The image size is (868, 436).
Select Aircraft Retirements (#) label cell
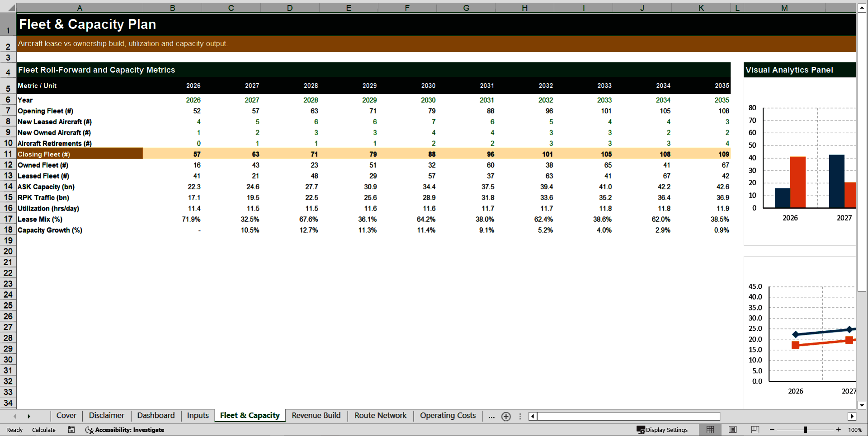(x=80, y=143)
